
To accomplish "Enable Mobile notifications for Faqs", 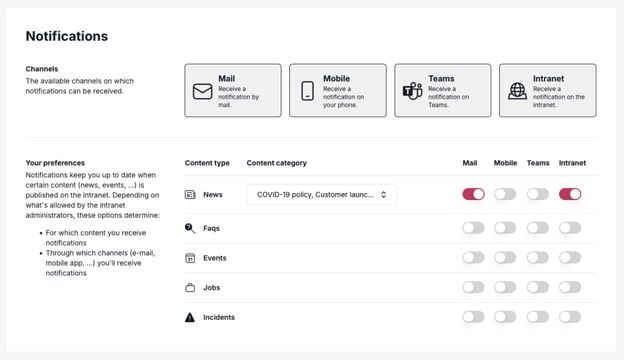I will point(505,228).
